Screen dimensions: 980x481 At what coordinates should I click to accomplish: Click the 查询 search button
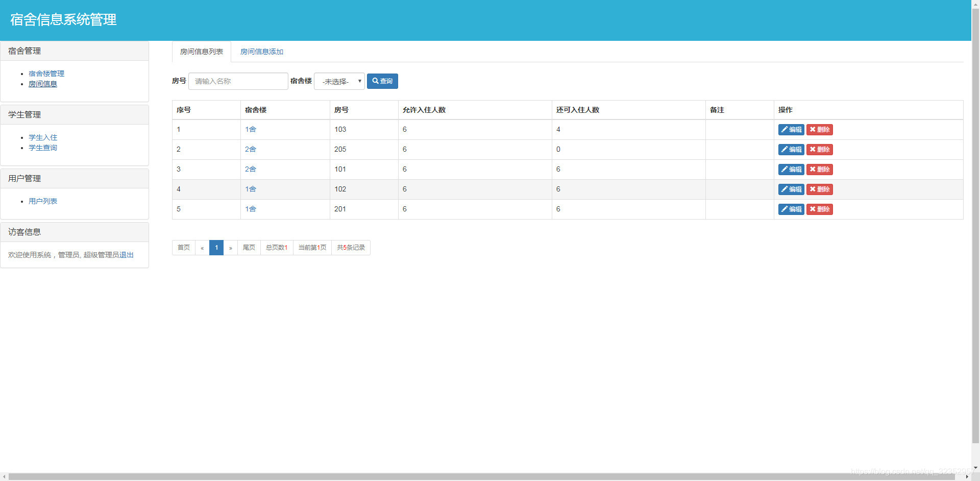(x=382, y=81)
